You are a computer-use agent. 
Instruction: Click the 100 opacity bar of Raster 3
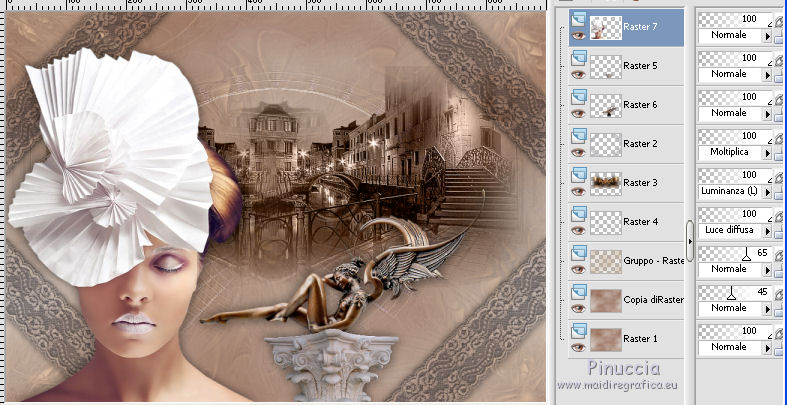tap(735, 175)
